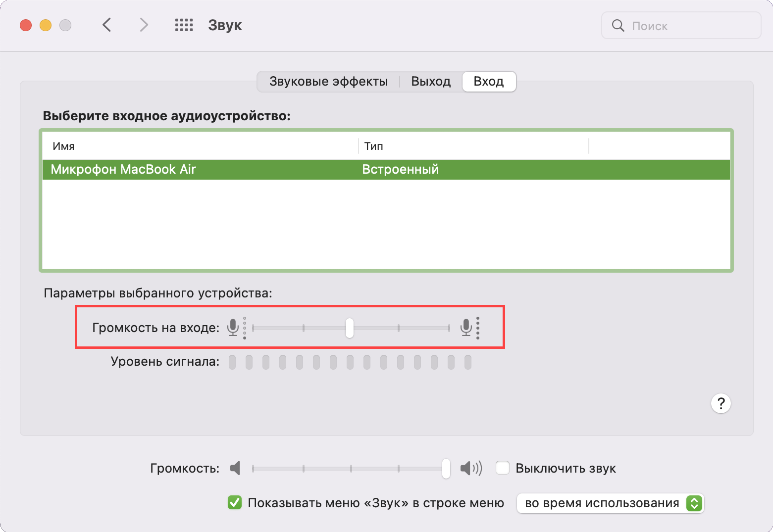
Task: Switch to Выход tab
Action: [x=431, y=81]
